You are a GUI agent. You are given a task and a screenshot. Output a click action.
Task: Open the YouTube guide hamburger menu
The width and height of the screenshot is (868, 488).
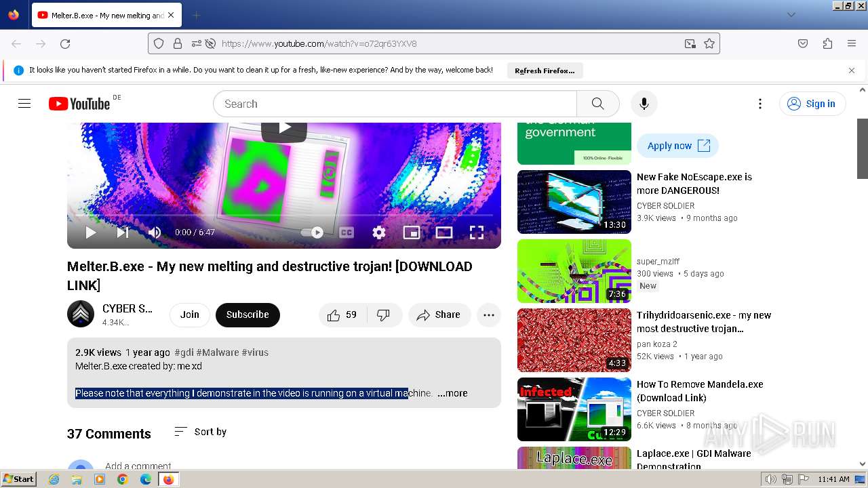24,104
